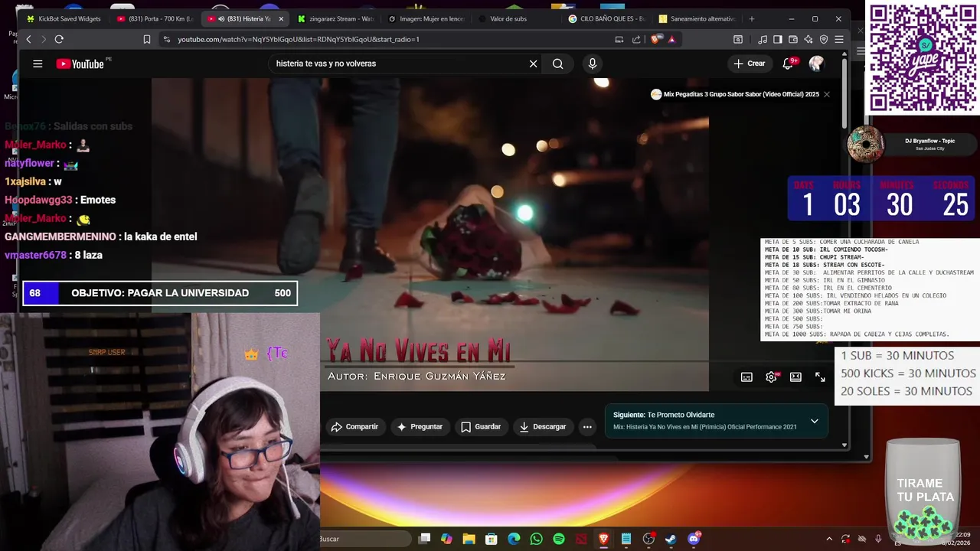Viewport: 980px width, 551px height.
Task: Switch to Imagen: Mujer en lencer tab
Action: point(426,18)
